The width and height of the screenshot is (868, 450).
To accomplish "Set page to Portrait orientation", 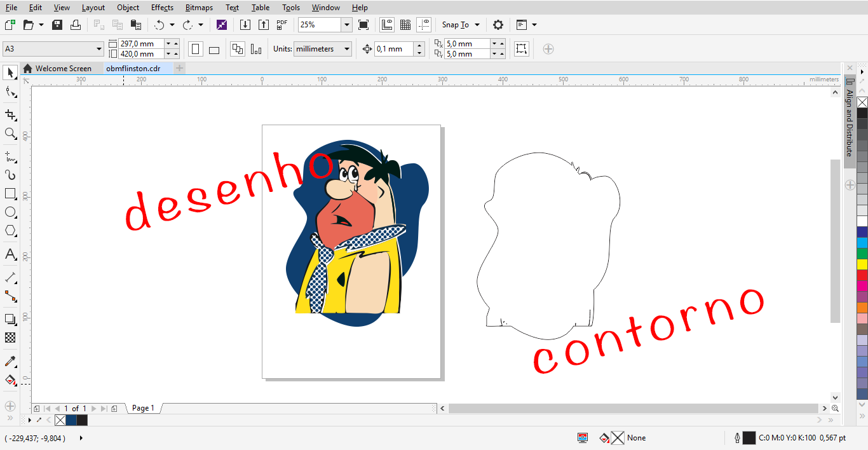I will coord(196,49).
